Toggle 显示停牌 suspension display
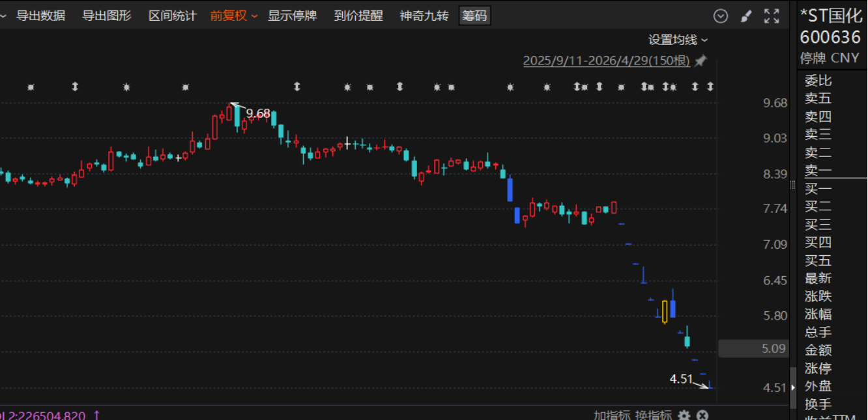 click(293, 16)
